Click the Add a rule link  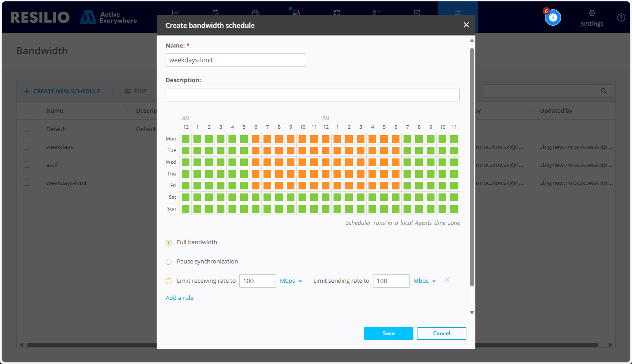[x=180, y=298]
